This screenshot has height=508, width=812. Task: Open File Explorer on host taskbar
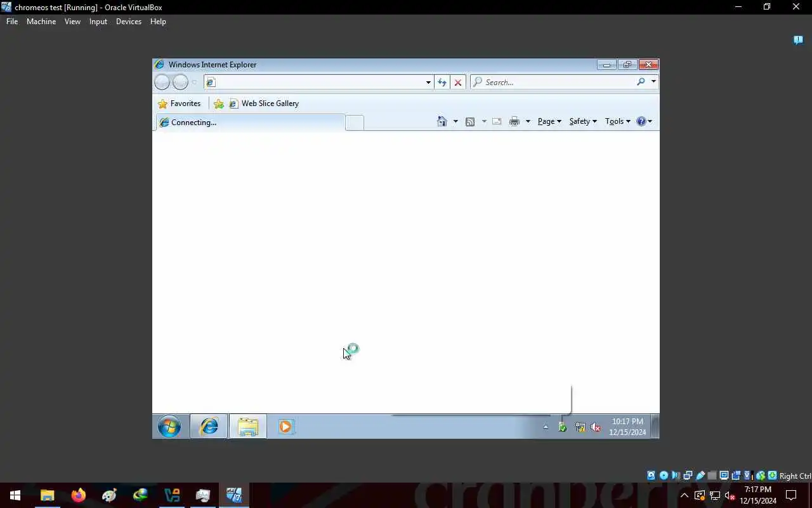[48, 495]
